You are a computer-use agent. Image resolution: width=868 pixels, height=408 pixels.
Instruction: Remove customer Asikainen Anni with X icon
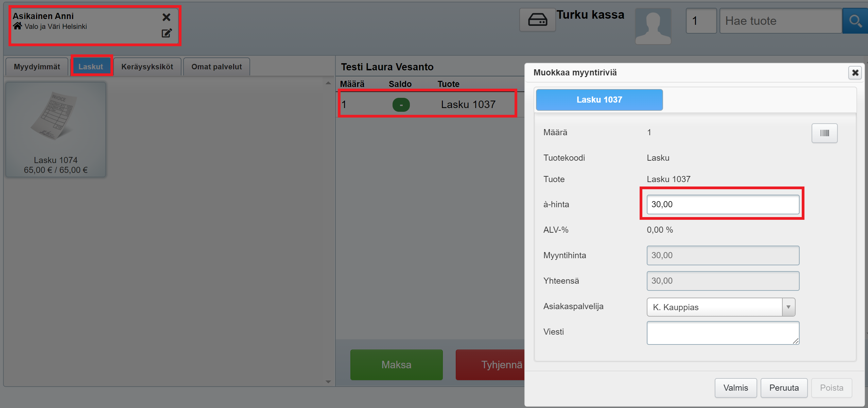pos(166,17)
